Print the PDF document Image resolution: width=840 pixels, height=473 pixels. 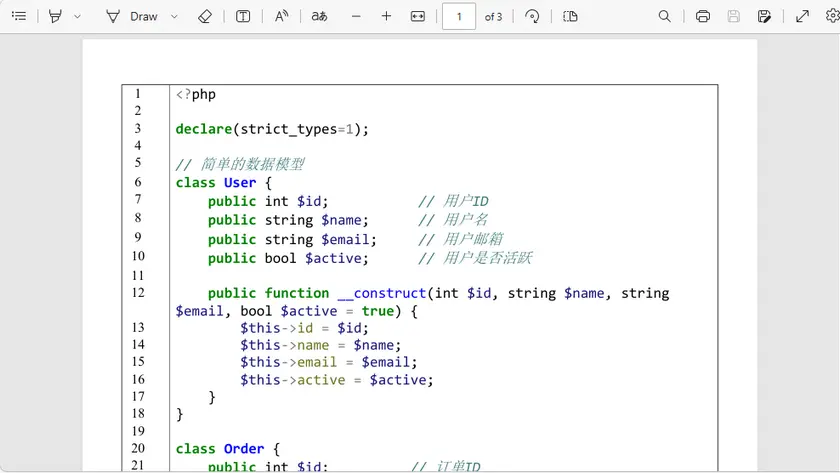coord(703,16)
